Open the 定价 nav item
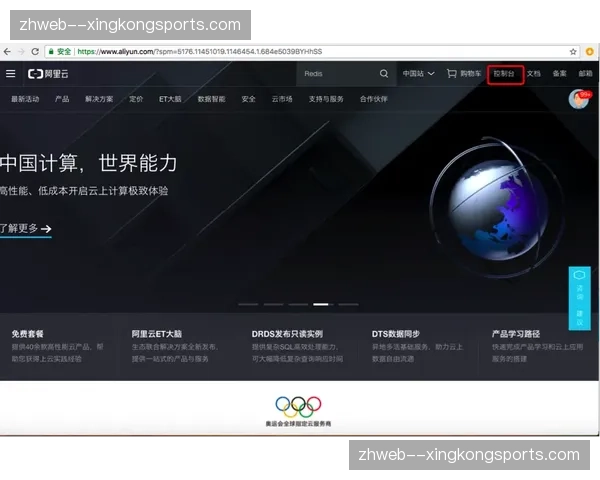The height and width of the screenshot is (480, 600). tap(136, 99)
